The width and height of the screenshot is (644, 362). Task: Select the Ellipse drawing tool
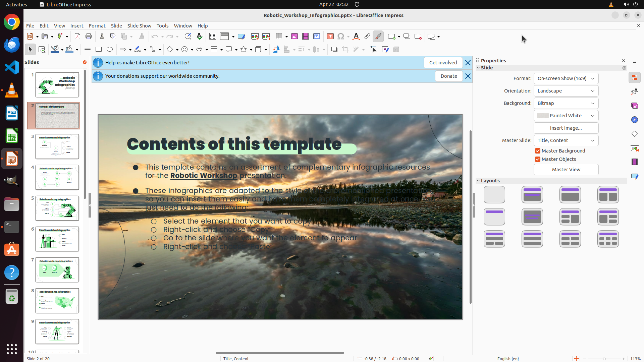pyautogui.click(x=110, y=50)
